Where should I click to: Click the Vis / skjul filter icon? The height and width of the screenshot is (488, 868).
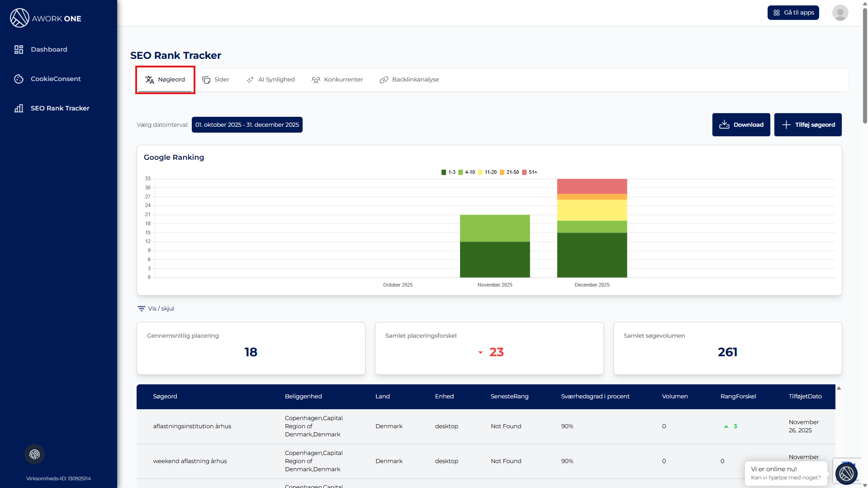pyautogui.click(x=142, y=309)
